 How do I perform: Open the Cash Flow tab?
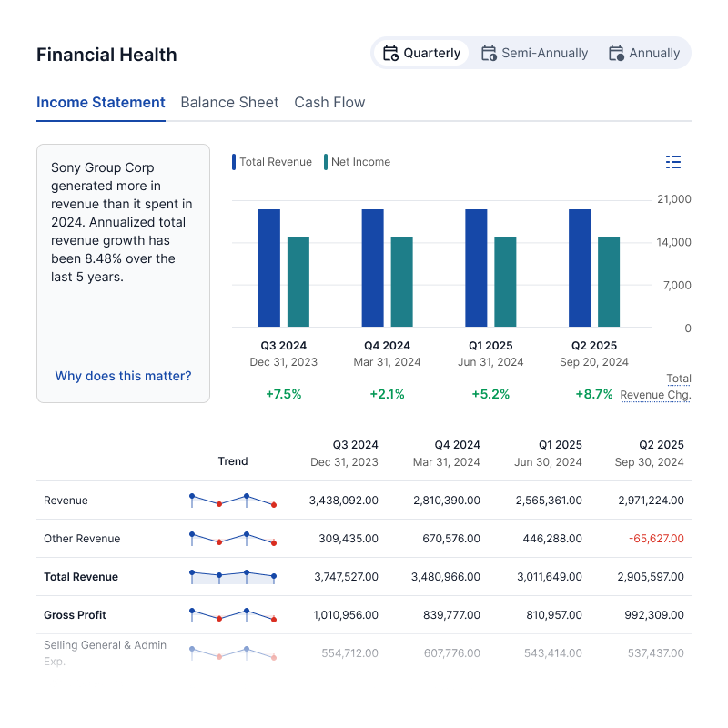tap(329, 103)
